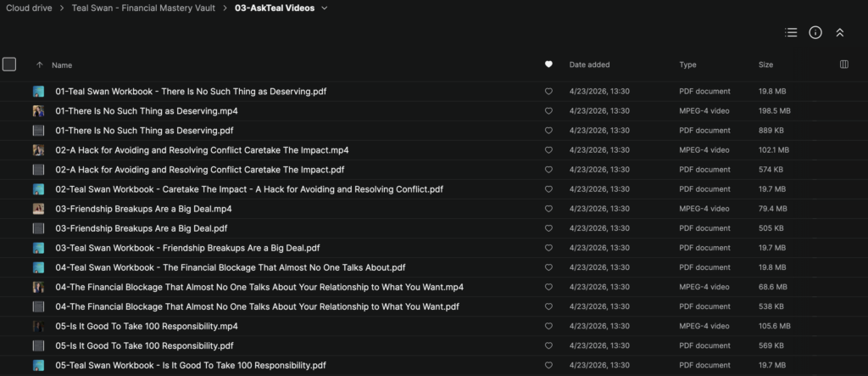
Task: Click icon of 04-Teal Swan Workbook Financial Blockage
Action: tap(38, 267)
